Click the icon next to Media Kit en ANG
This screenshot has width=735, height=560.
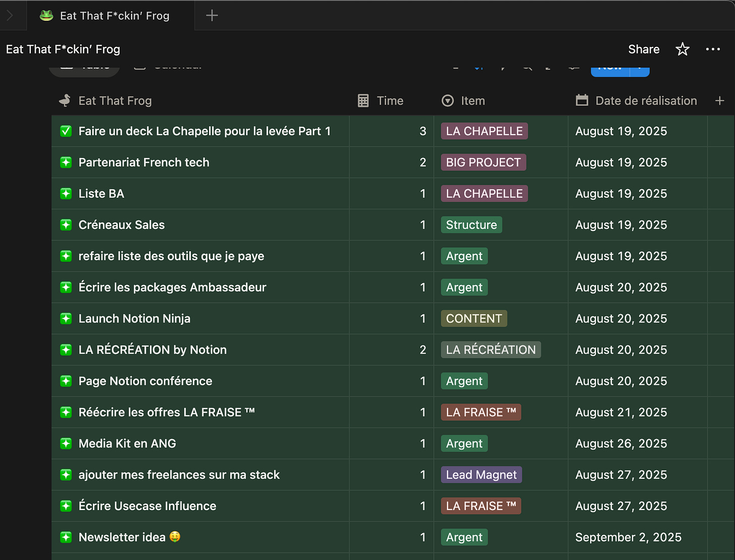(x=66, y=444)
